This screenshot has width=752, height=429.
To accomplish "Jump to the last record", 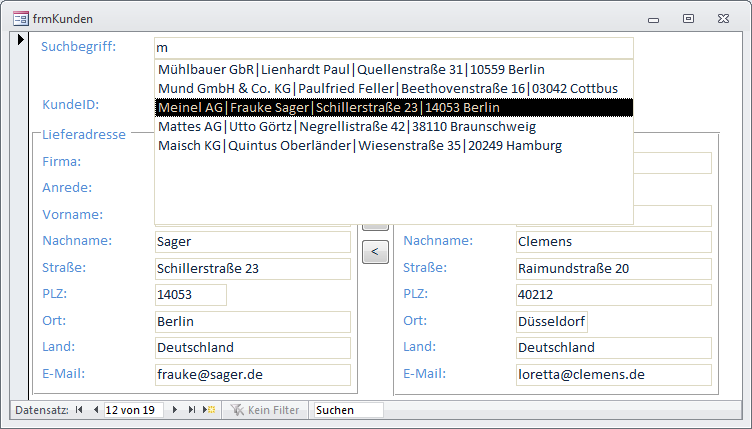I will click(x=192, y=410).
